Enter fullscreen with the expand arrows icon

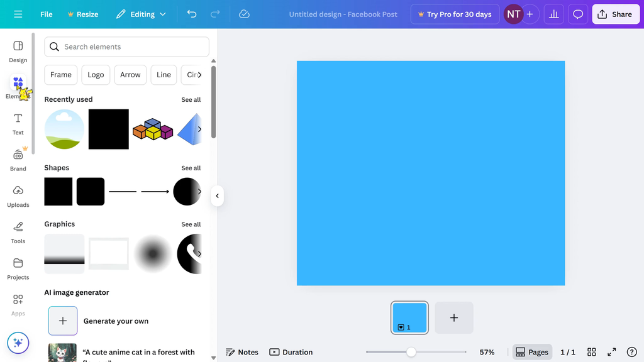611,352
